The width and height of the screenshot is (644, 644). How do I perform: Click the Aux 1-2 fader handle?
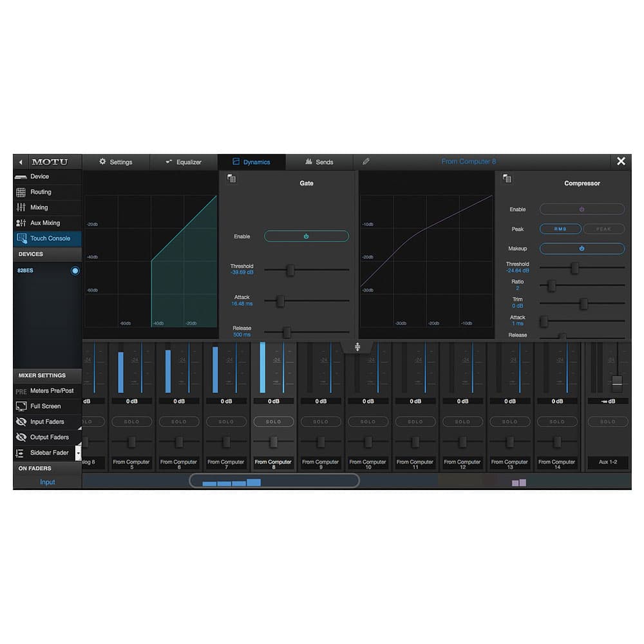(617, 383)
